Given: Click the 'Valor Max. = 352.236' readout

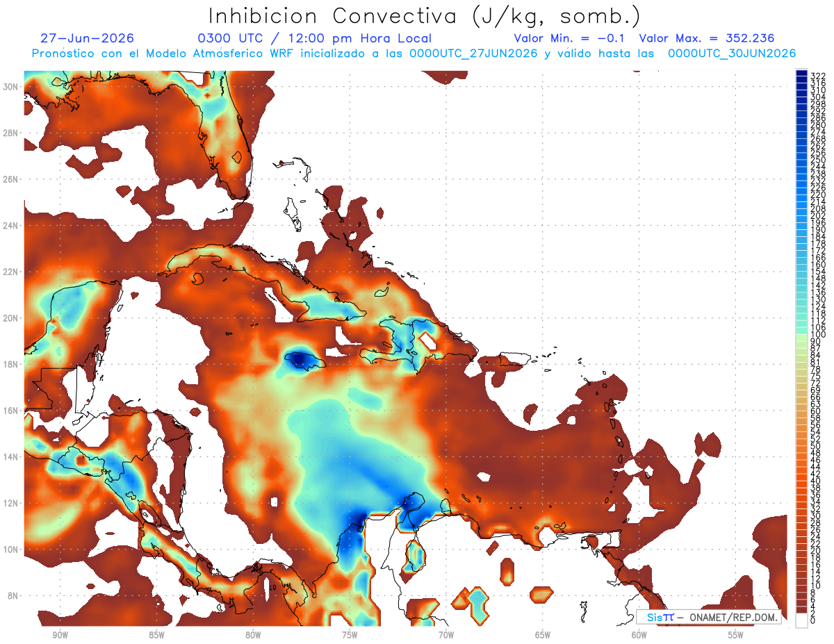Looking at the screenshot, I should pyautogui.click(x=707, y=38).
